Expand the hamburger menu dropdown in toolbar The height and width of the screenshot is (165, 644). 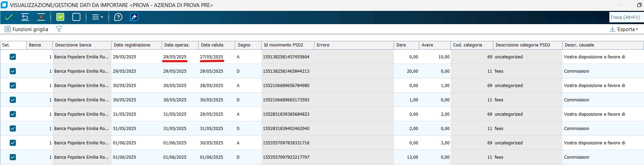pyautogui.click(x=97, y=17)
